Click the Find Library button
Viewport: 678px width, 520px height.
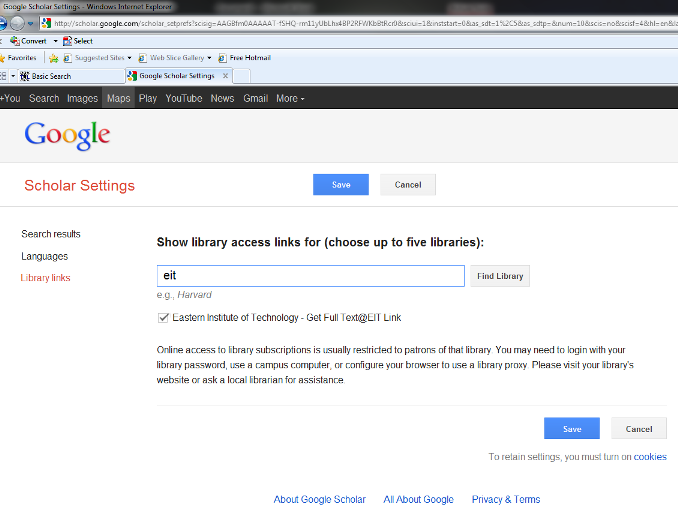500,276
